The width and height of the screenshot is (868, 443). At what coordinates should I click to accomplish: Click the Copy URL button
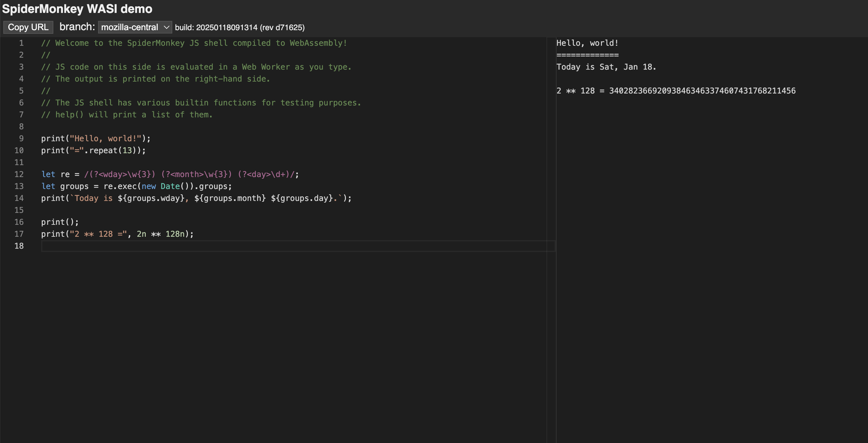point(28,27)
